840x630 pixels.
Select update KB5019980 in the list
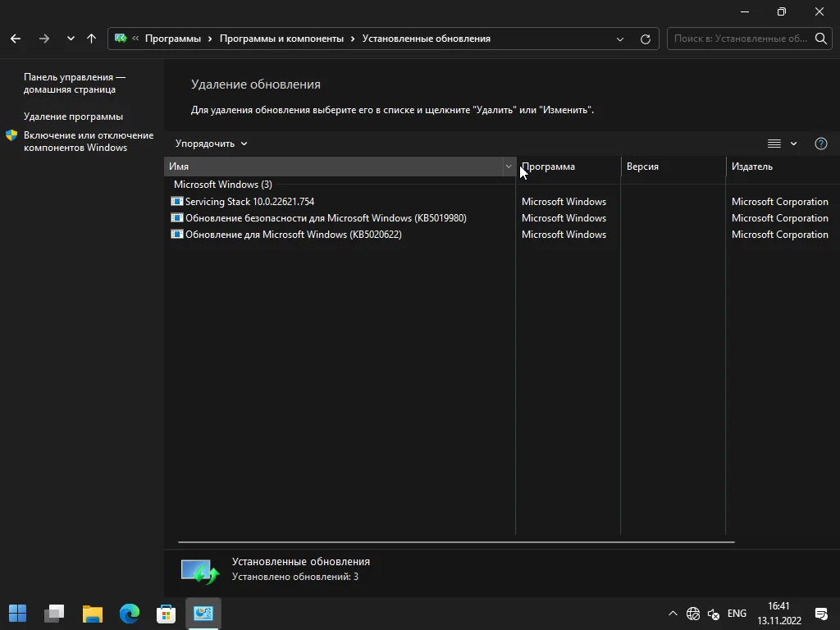[x=326, y=218]
